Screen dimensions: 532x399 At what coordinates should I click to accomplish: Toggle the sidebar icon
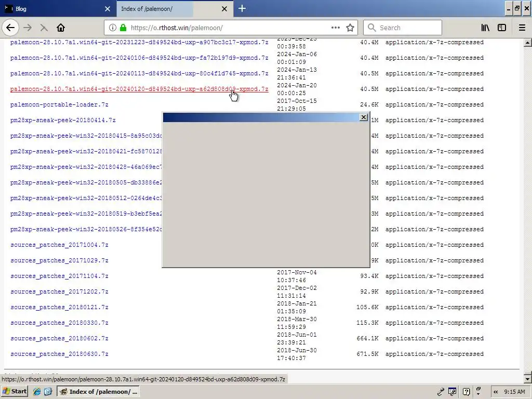(x=502, y=28)
